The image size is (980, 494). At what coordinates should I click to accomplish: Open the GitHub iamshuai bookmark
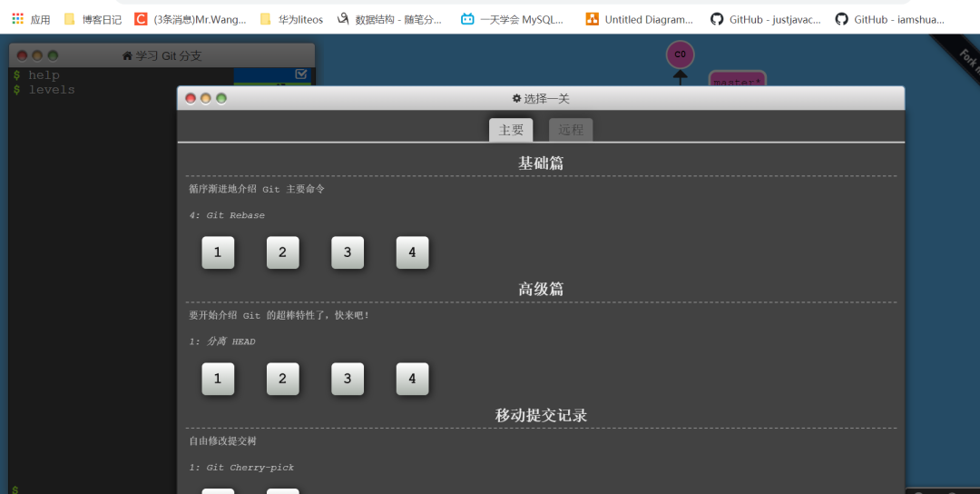pos(890,19)
